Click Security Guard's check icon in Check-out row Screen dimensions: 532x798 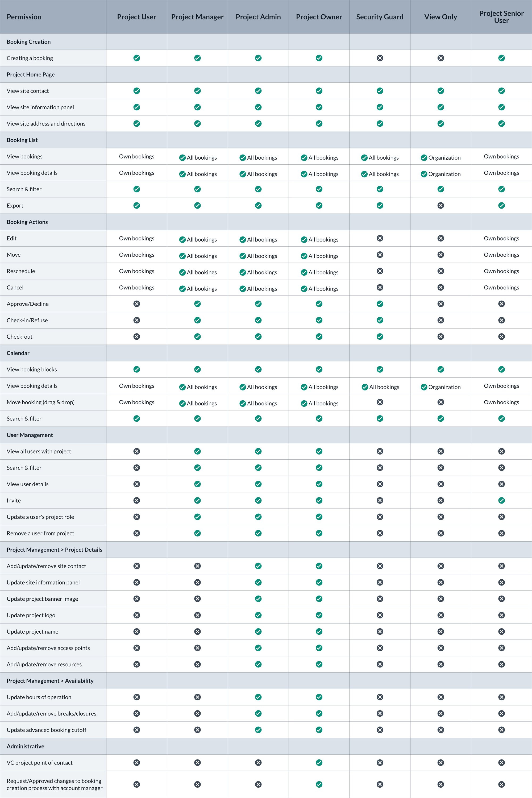380,336
